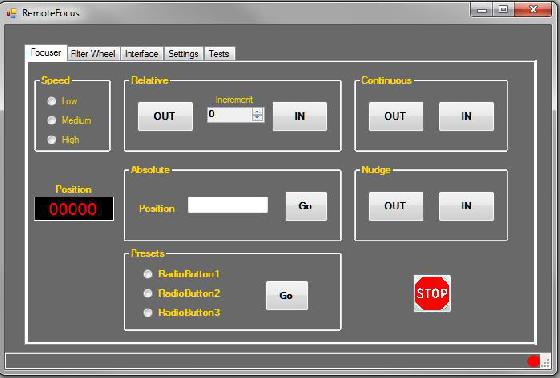Screen dimensions: 560x378
Task: Open the Settings tab
Action: 184,54
